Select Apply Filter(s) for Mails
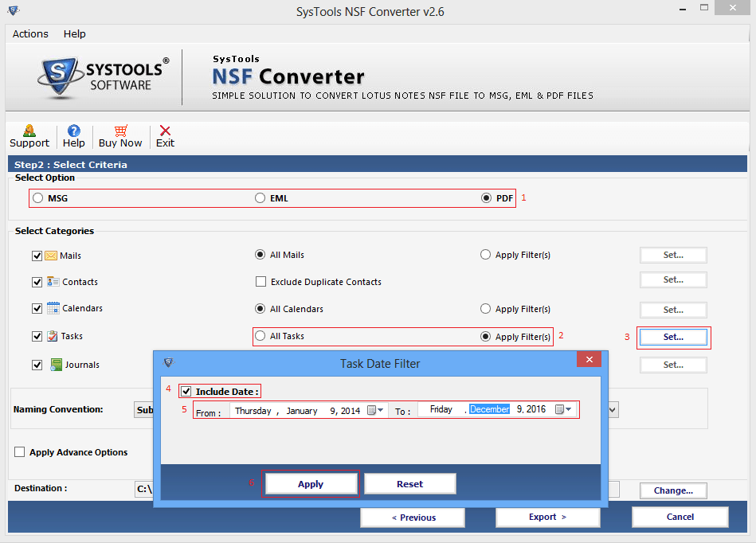Viewport: 756px width, 543px height. [x=485, y=255]
